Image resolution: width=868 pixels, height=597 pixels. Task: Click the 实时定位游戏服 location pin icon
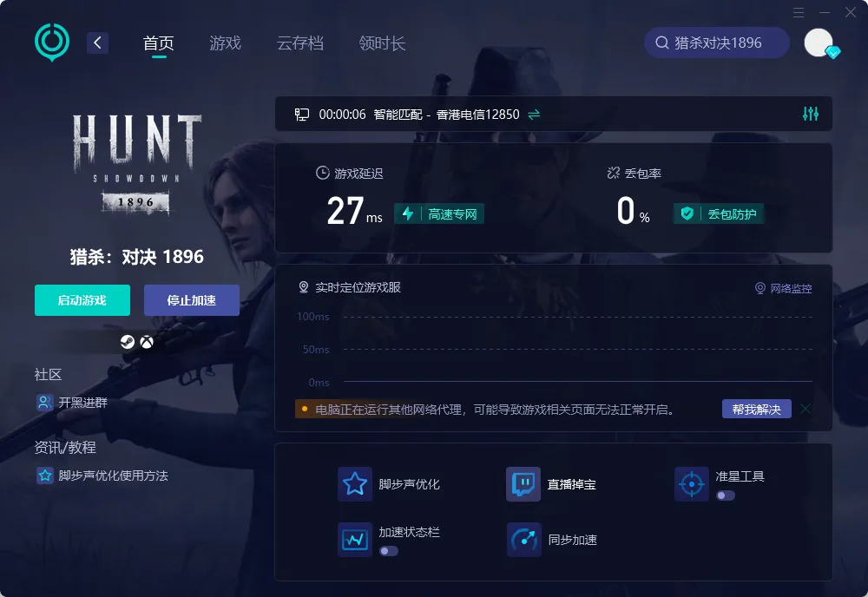[x=303, y=287]
